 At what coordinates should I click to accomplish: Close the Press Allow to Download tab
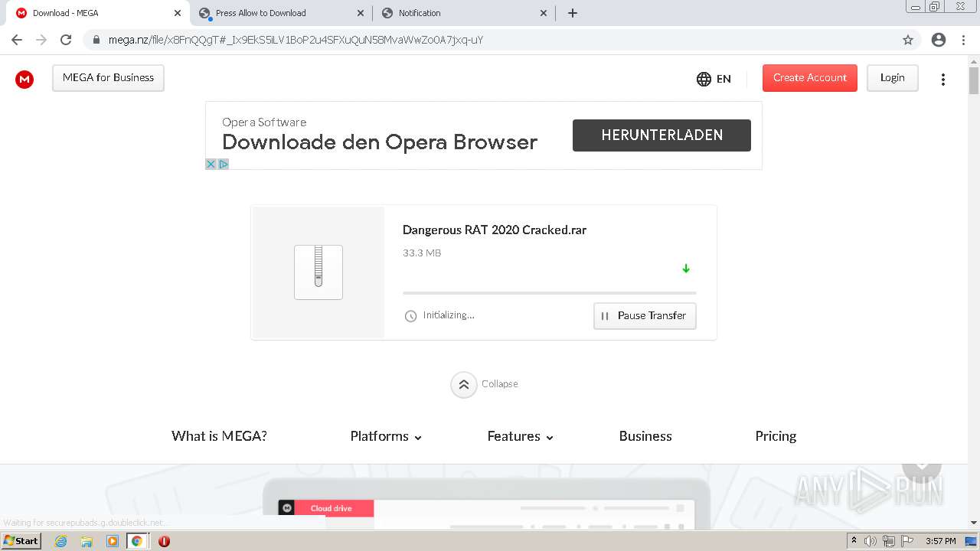pyautogui.click(x=361, y=13)
